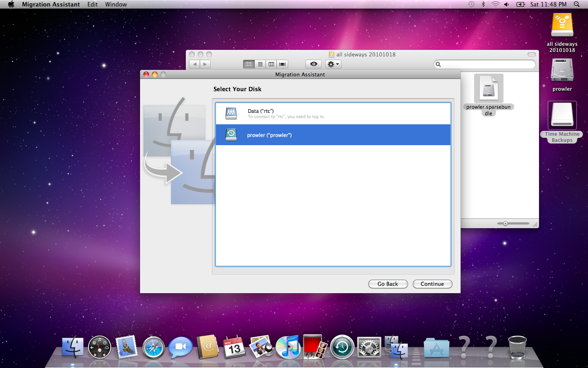Screen dimensions: 588x368
Task: Open the Time Machine menu bar status
Action: point(471,4)
